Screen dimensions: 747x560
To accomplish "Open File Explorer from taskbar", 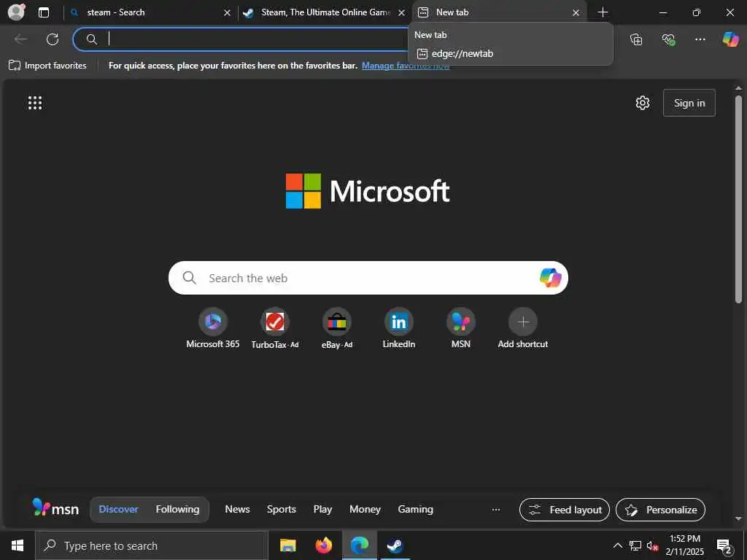I will click(x=287, y=545).
